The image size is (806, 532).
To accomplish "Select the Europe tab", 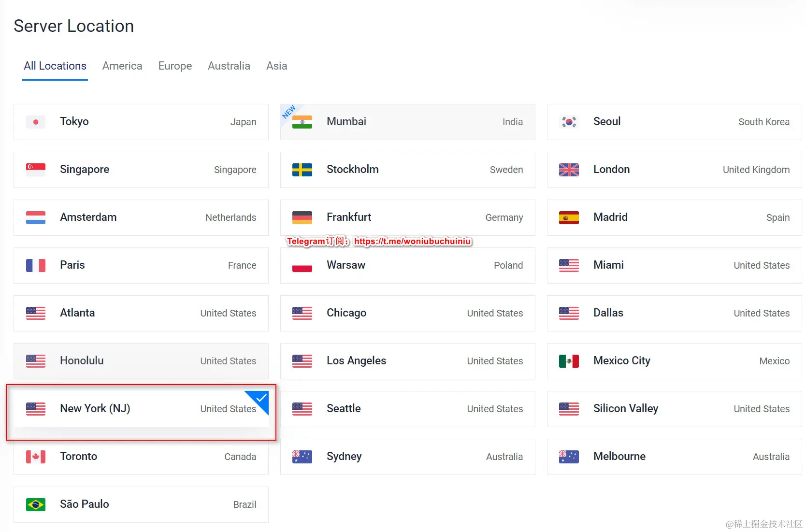I will [175, 66].
